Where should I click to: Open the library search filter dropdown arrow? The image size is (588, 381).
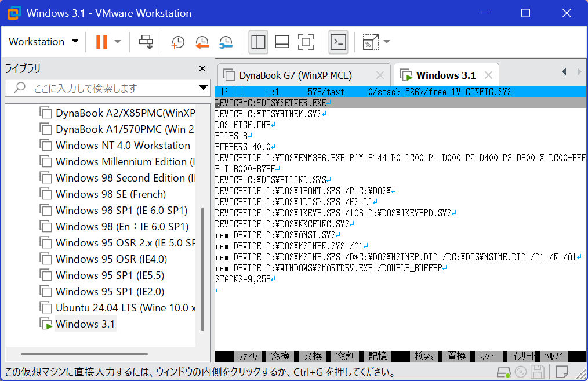click(x=203, y=88)
